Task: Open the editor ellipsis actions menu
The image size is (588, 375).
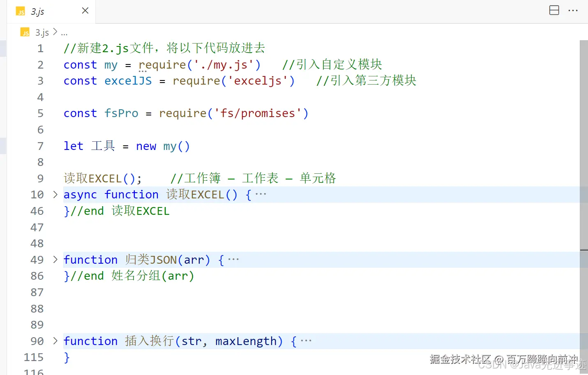Action: click(573, 10)
